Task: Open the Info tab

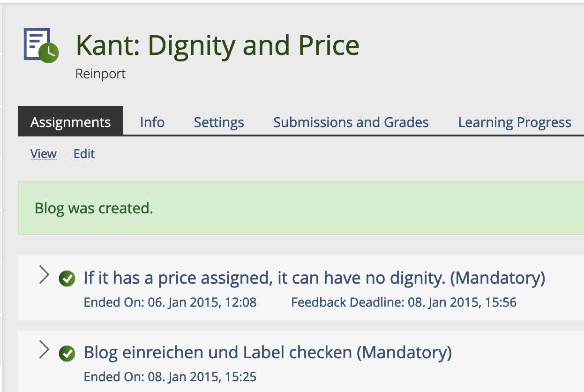Action: pyautogui.click(x=152, y=122)
